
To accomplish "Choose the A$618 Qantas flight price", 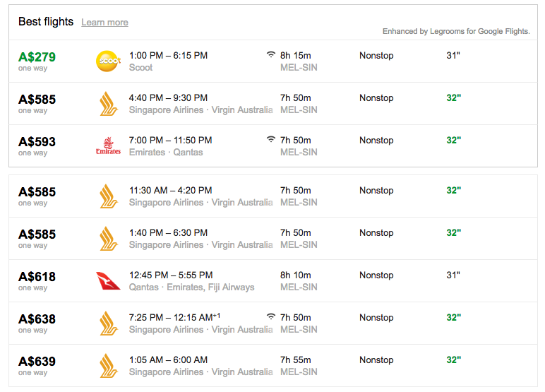I will coord(37,277).
